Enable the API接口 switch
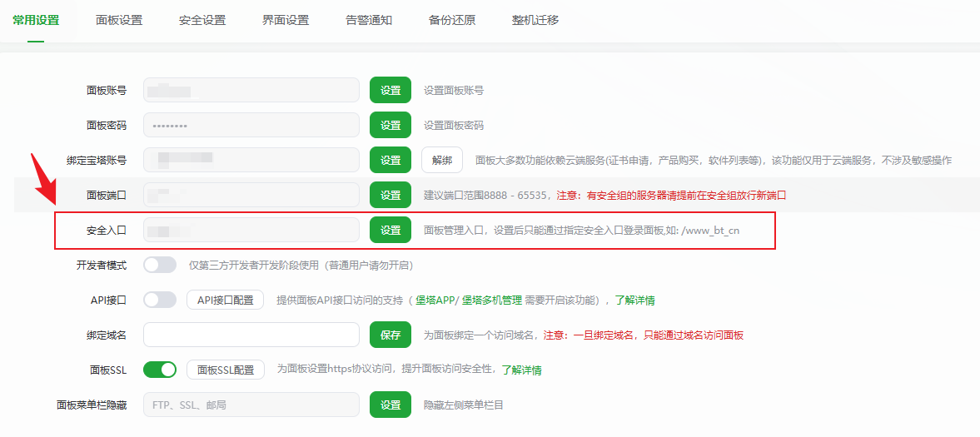The image size is (980, 437). (x=160, y=300)
